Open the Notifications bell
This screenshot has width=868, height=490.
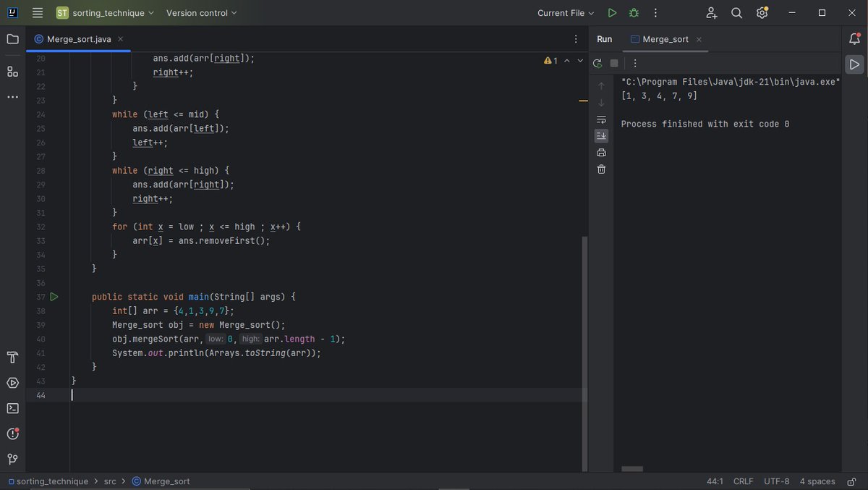pyautogui.click(x=854, y=39)
